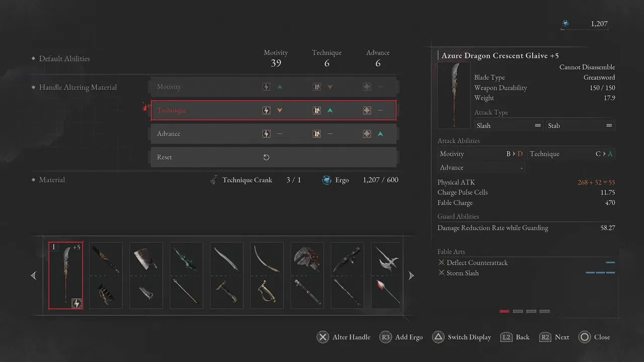This screenshot has height=362, width=644.
Task: Click the Default Abilities Motivity value 39
Action: click(x=276, y=63)
